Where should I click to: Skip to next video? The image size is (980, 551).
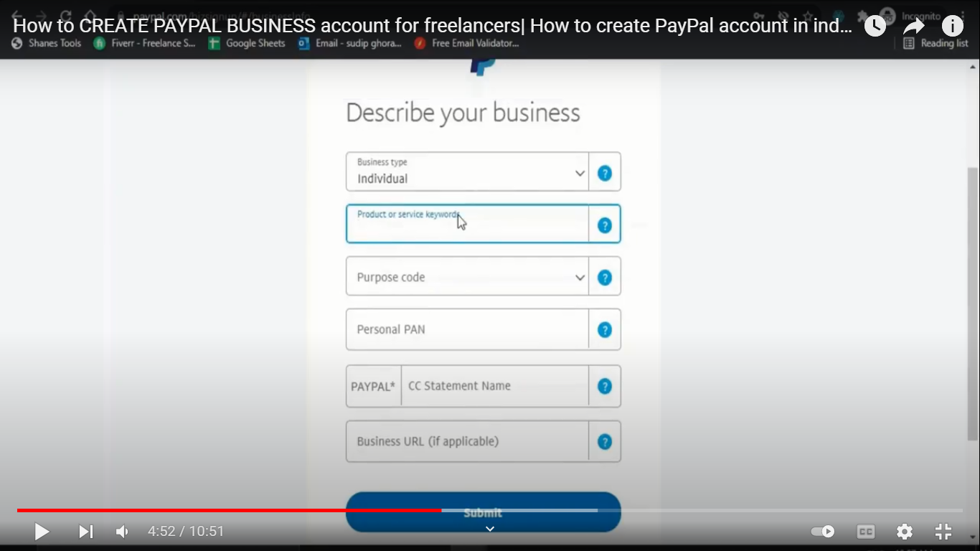(86, 532)
